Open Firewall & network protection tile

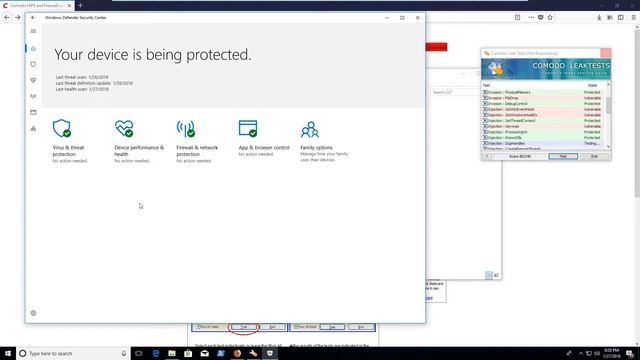click(197, 141)
